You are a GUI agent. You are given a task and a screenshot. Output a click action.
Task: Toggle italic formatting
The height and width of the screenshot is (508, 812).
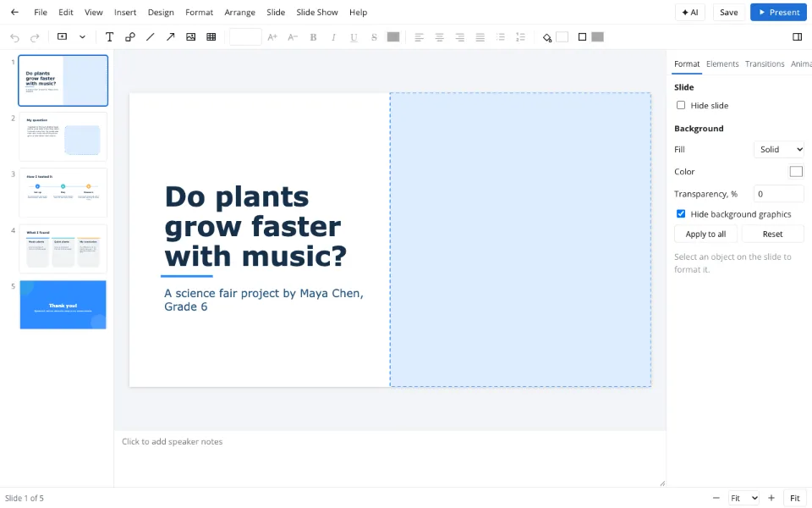point(333,36)
